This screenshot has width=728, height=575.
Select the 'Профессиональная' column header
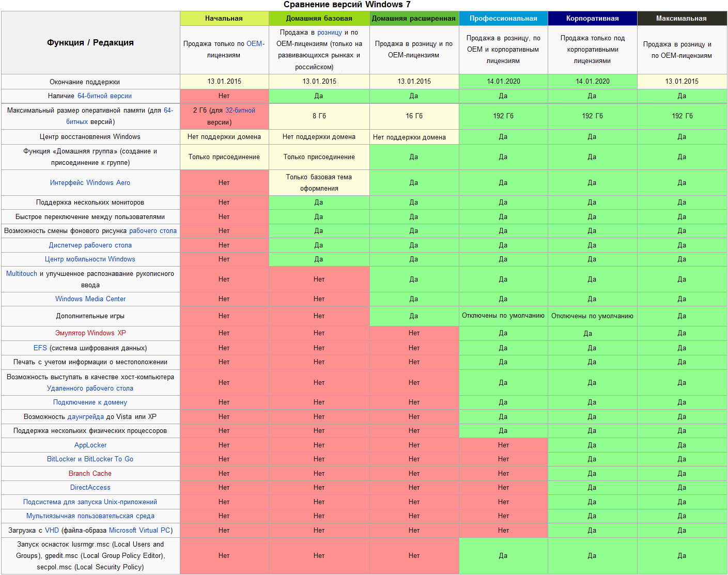[x=503, y=19]
